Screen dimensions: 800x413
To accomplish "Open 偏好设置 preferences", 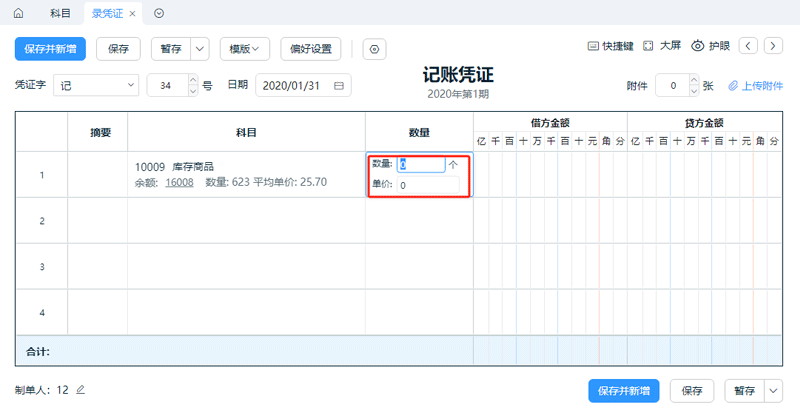I will tap(311, 49).
